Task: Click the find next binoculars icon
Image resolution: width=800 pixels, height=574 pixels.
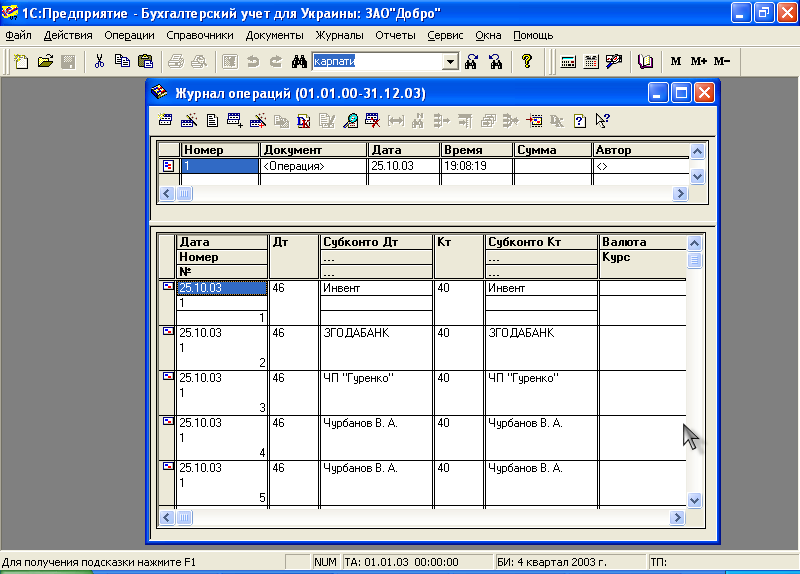Action: tap(471, 62)
